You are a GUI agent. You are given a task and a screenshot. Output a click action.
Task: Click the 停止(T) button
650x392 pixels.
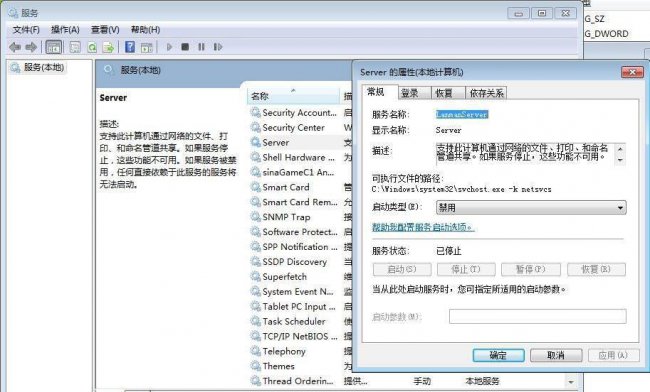click(466, 269)
